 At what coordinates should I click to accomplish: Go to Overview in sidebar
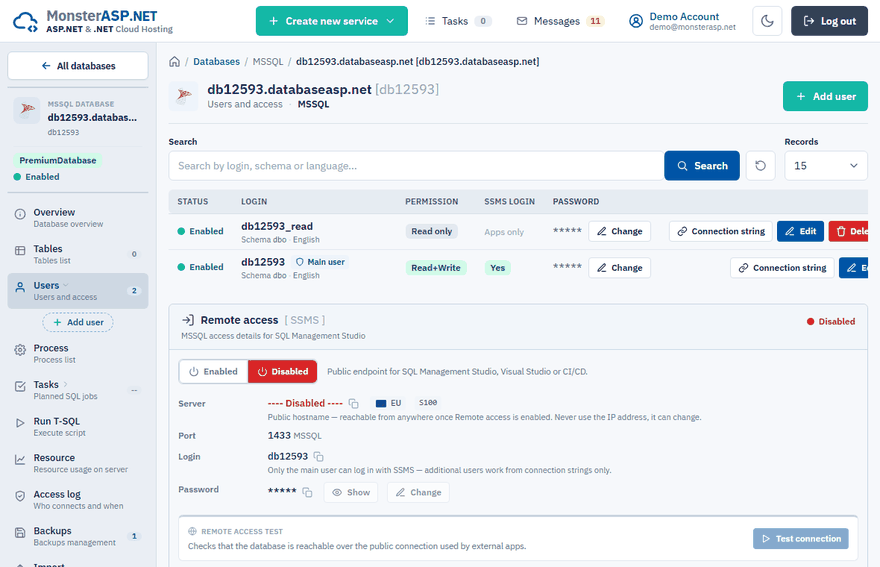78,218
